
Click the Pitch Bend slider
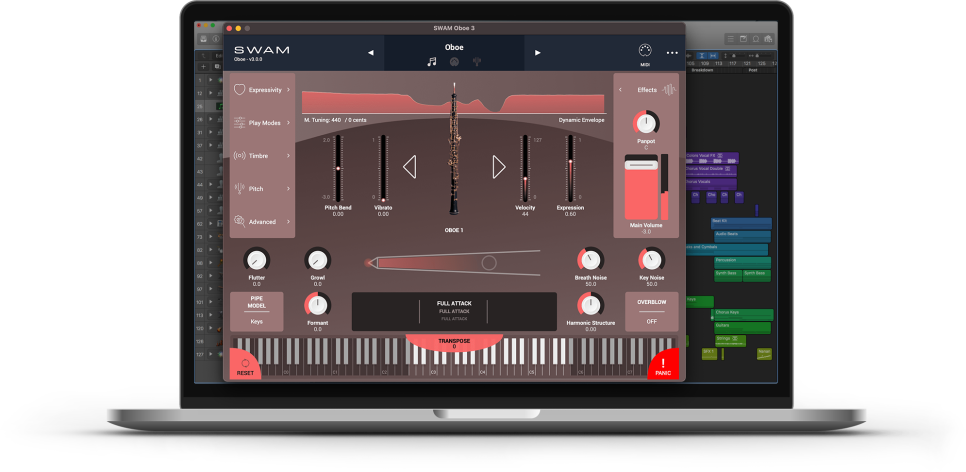[338, 168]
